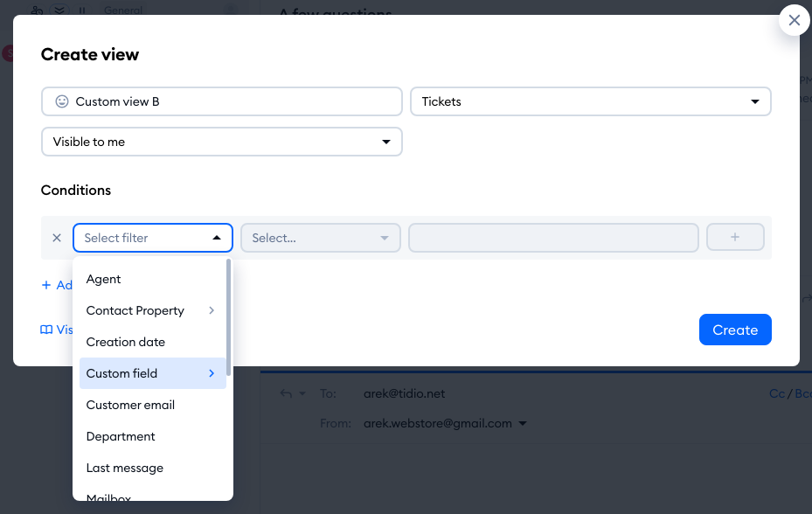
Task: Open the emoji picker in name field
Action: (62, 101)
